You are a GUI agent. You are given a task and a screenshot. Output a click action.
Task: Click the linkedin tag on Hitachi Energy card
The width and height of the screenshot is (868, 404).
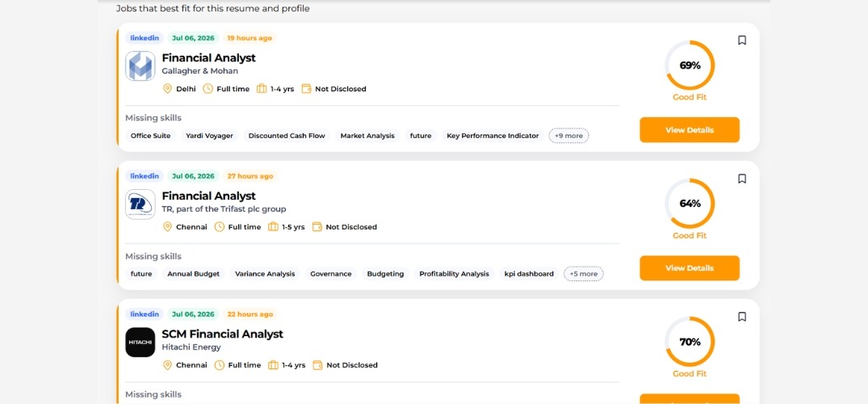(x=145, y=314)
